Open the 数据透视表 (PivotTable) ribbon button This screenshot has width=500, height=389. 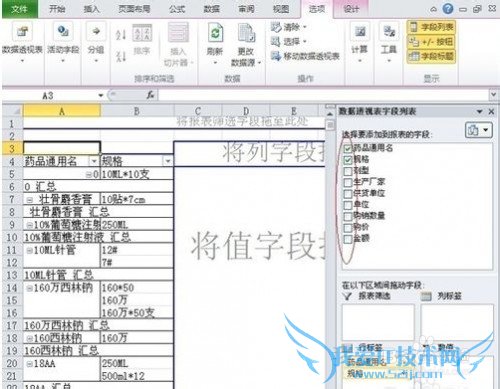[x=22, y=42]
